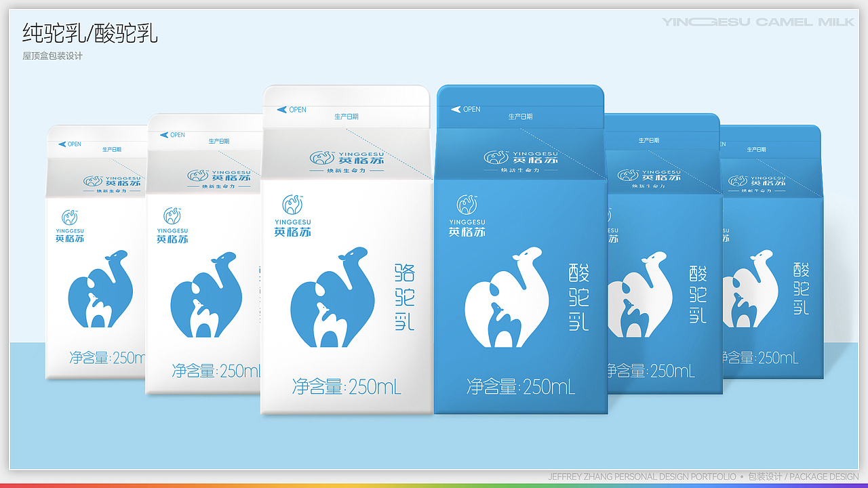The height and width of the screenshot is (488, 868).
Task: Click 净含量:250mL on the center blue carton
Action: click(521, 387)
